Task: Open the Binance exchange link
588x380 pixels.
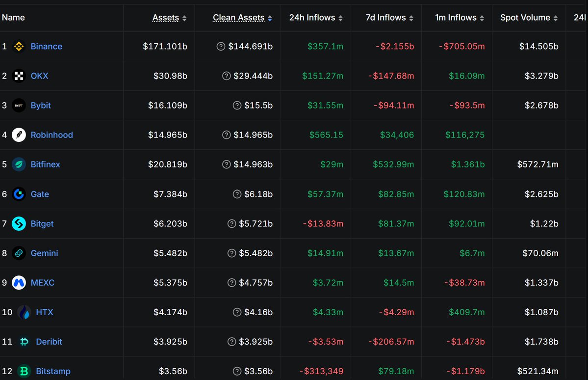Action: tap(47, 46)
